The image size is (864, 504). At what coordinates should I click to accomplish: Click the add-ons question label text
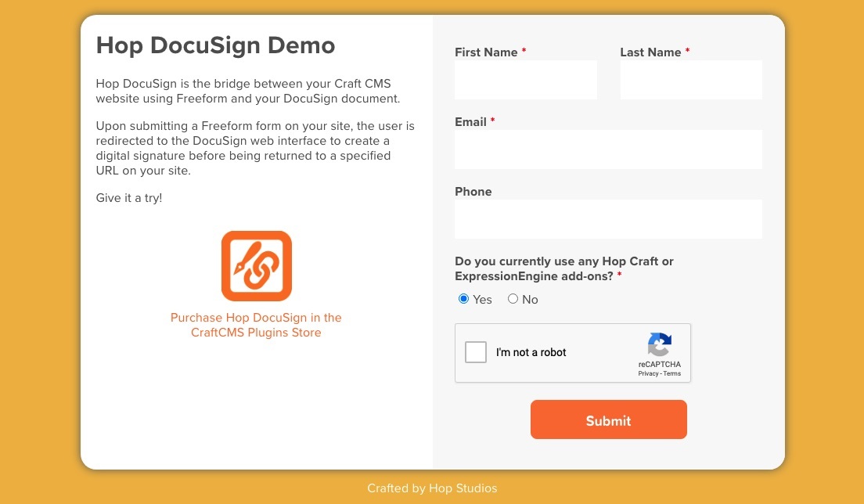pos(564,268)
